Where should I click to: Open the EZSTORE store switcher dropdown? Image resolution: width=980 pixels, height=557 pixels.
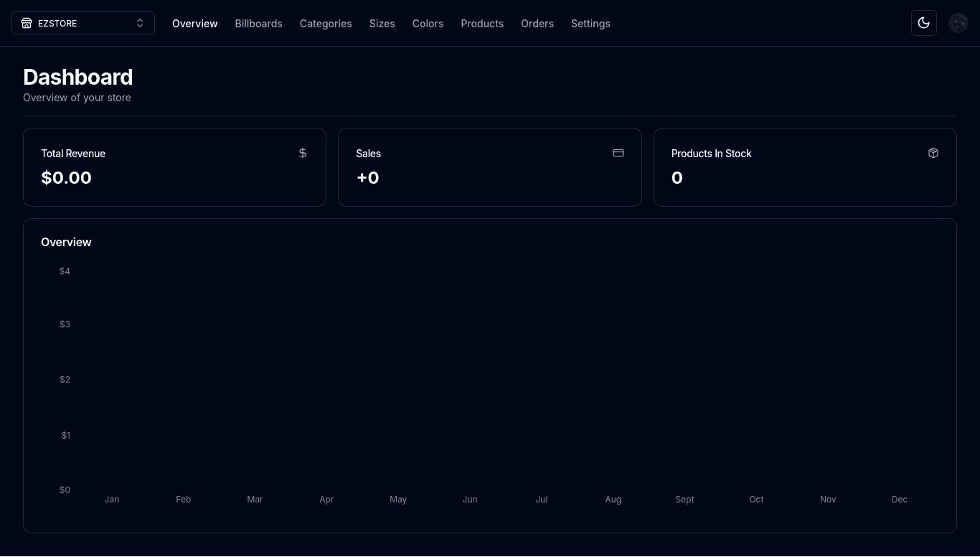coord(83,23)
